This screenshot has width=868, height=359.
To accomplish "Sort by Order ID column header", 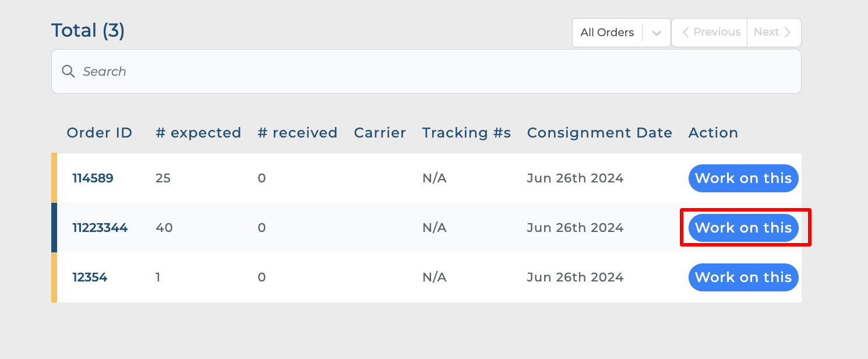I will coord(100,133).
